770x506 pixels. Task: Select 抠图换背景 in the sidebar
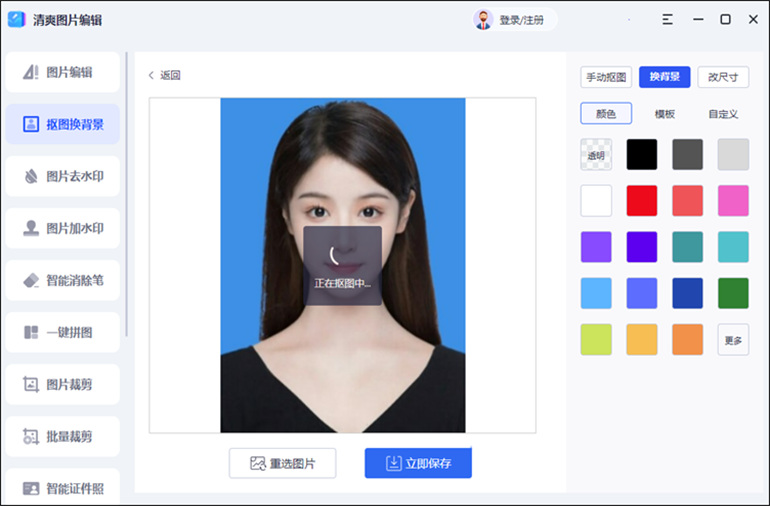62,124
